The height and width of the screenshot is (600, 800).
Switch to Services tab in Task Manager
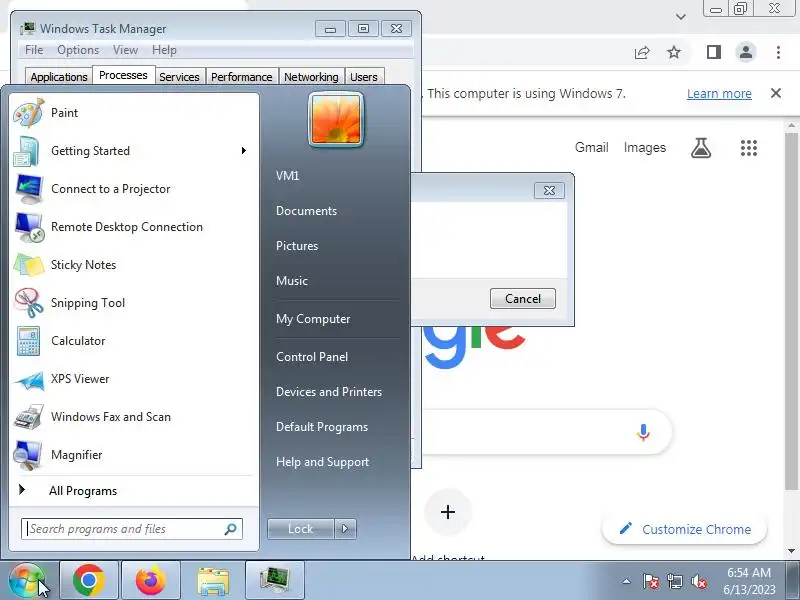tap(179, 77)
